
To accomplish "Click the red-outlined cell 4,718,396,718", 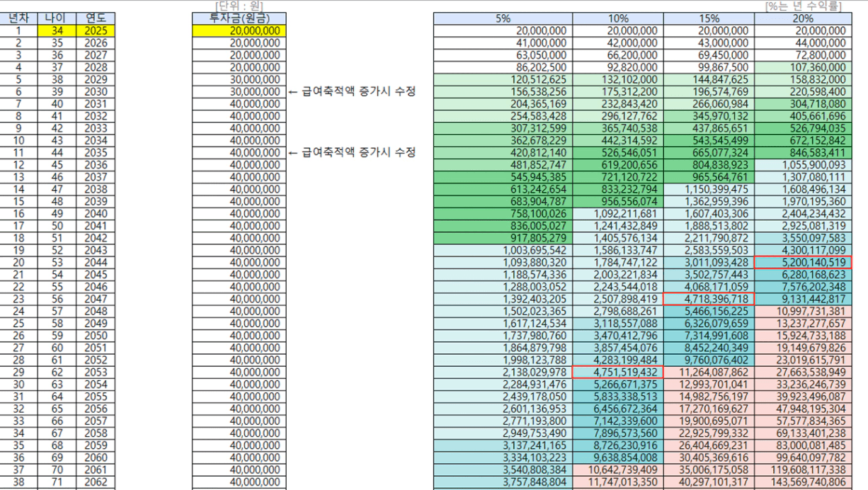I will [709, 300].
